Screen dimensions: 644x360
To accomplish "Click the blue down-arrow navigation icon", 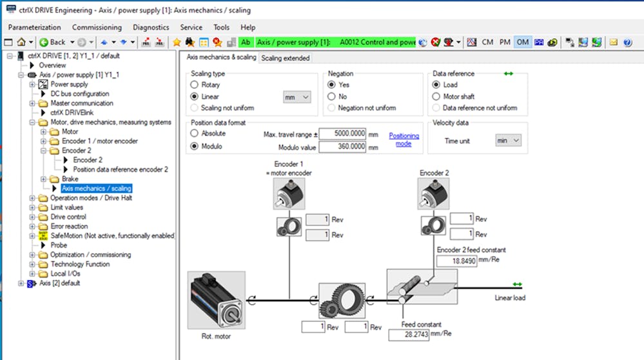I will click(x=123, y=43).
